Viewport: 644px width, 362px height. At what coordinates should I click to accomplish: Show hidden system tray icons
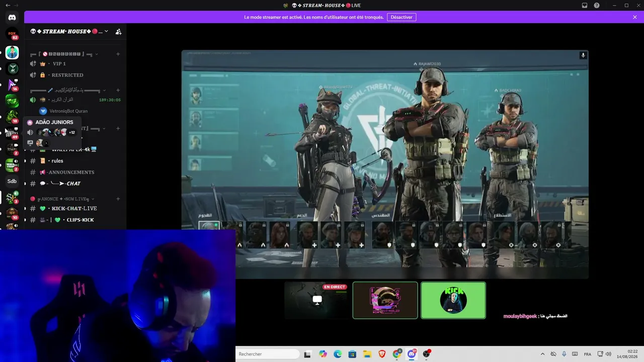[x=542, y=354]
